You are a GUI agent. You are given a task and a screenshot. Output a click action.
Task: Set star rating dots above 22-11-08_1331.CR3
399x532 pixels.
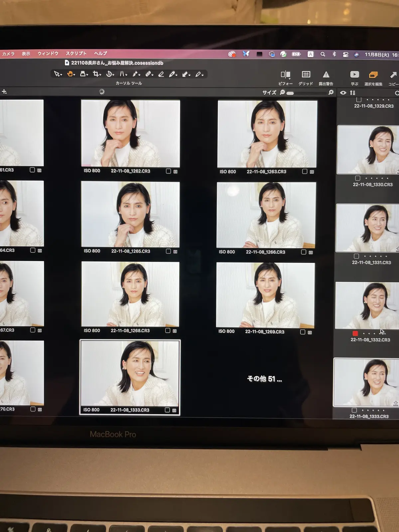pos(375,256)
